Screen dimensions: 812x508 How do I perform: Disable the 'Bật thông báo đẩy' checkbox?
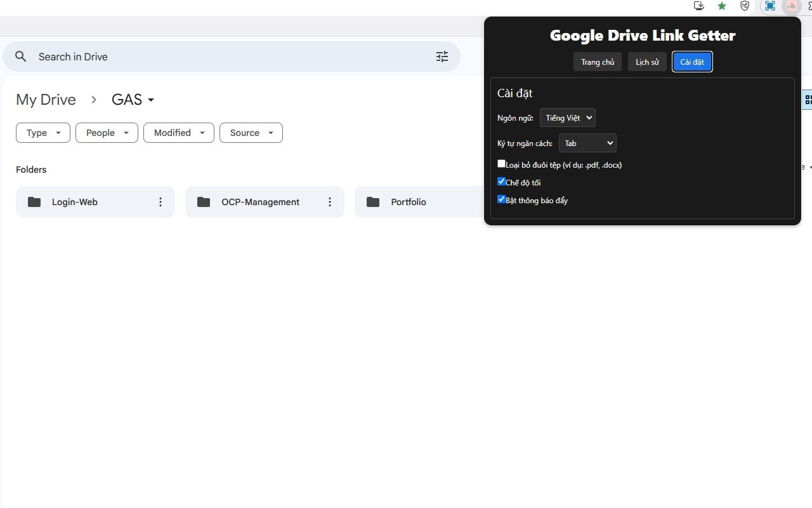pyautogui.click(x=502, y=199)
